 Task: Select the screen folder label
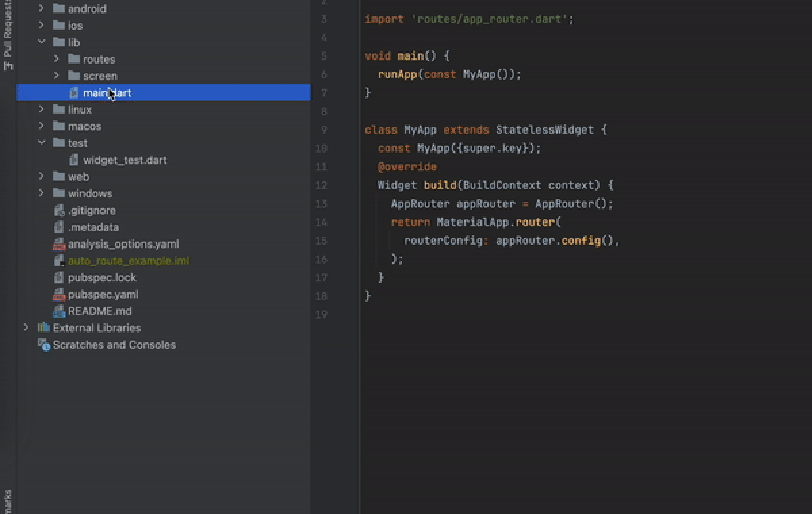tap(100, 76)
